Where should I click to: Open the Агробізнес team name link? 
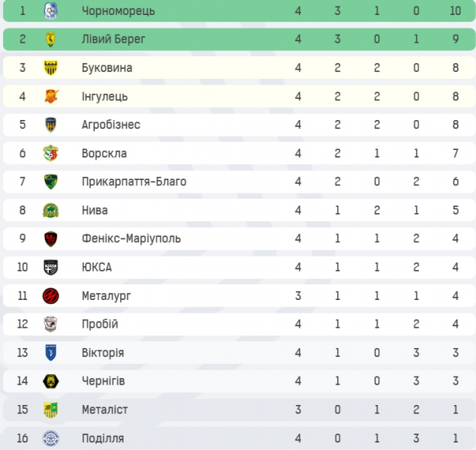tap(111, 124)
